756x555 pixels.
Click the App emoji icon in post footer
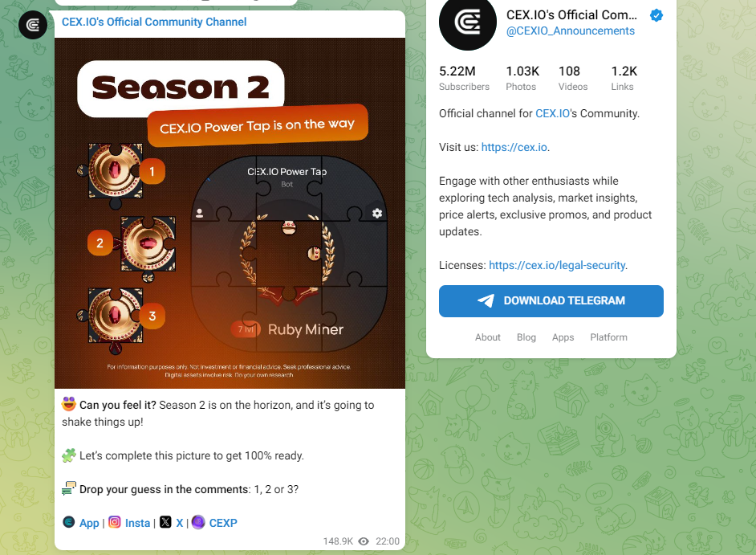pos(69,522)
